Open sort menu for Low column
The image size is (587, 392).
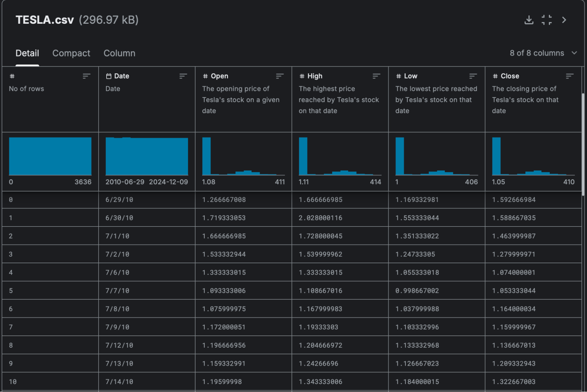pos(473,76)
